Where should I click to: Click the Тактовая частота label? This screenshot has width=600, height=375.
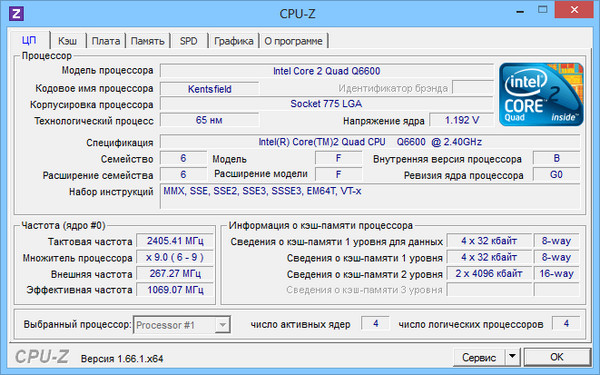tap(90, 242)
